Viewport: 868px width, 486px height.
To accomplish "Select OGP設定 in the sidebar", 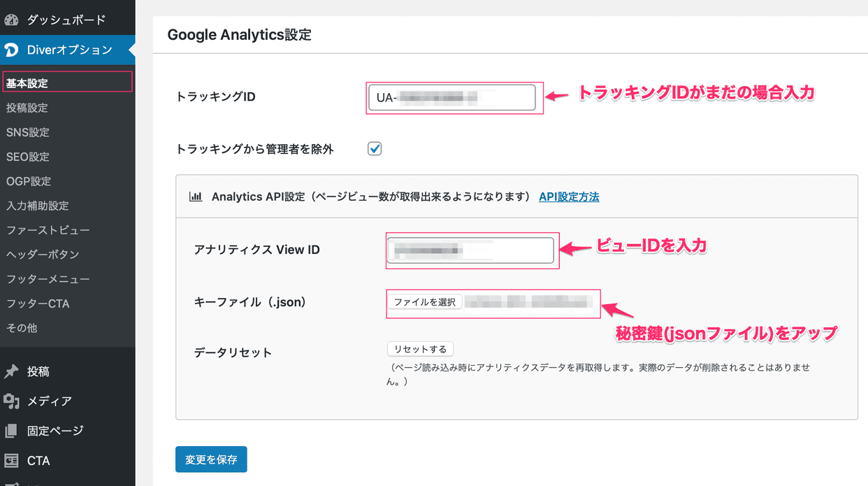I will (x=28, y=181).
